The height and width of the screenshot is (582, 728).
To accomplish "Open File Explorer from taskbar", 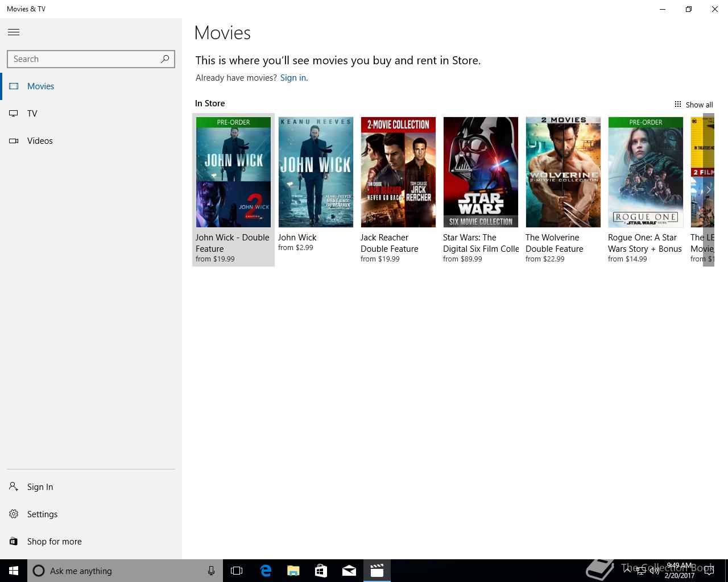I will pos(293,571).
